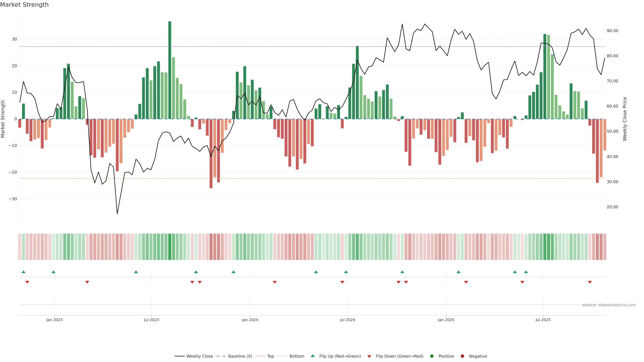
Task: Click the leftmost red flip-down triangle marker
Action: coord(27,282)
